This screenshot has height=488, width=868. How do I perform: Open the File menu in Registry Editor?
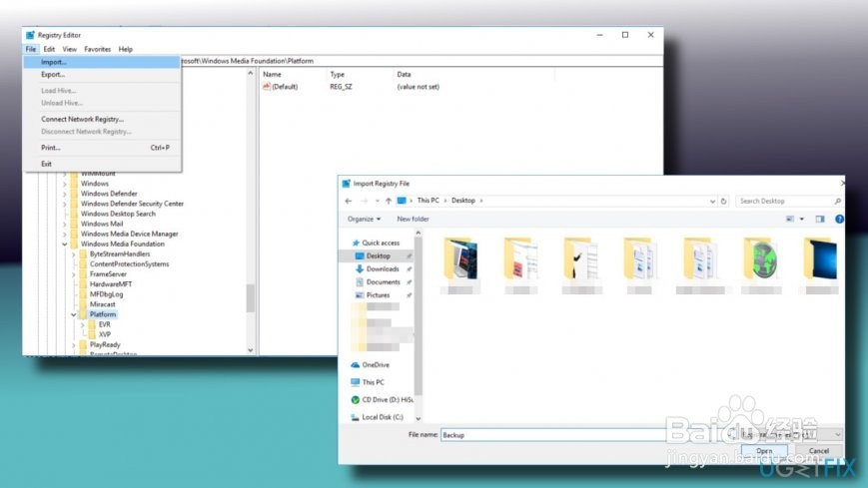[30, 49]
